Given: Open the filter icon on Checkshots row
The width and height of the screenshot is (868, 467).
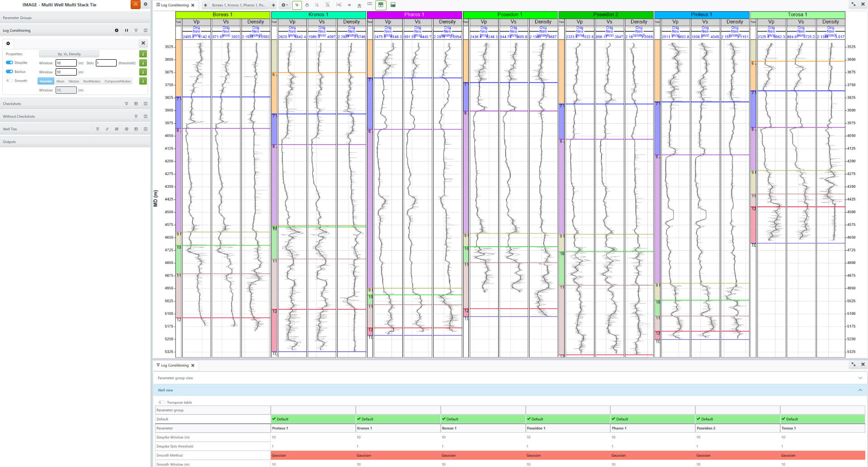Looking at the screenshot, I should click(127, 104).
